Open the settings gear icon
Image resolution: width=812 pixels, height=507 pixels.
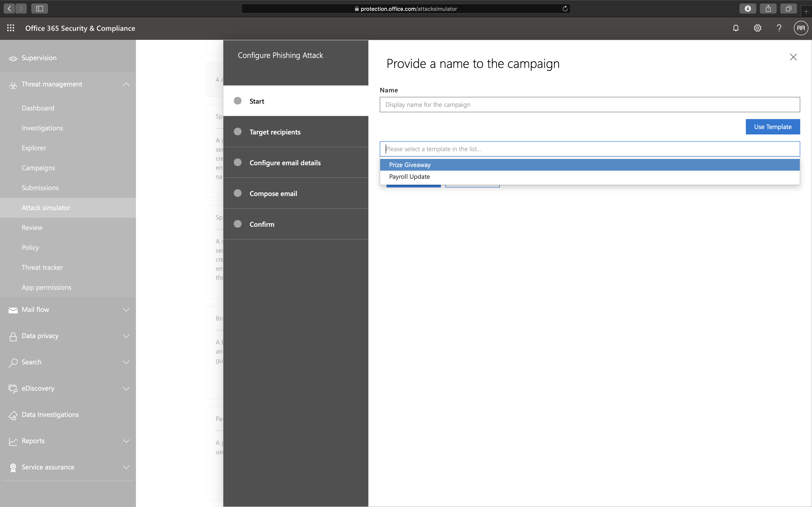[x=757, y=28]
